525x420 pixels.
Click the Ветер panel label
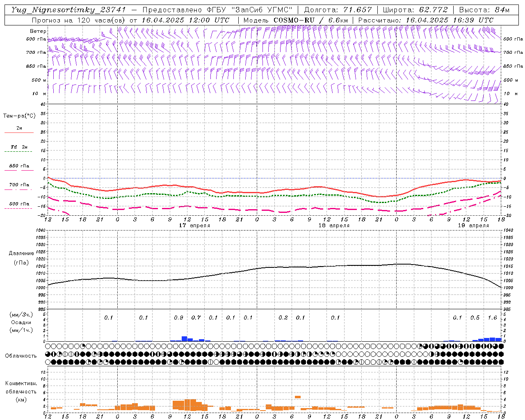tap(38, 31)
